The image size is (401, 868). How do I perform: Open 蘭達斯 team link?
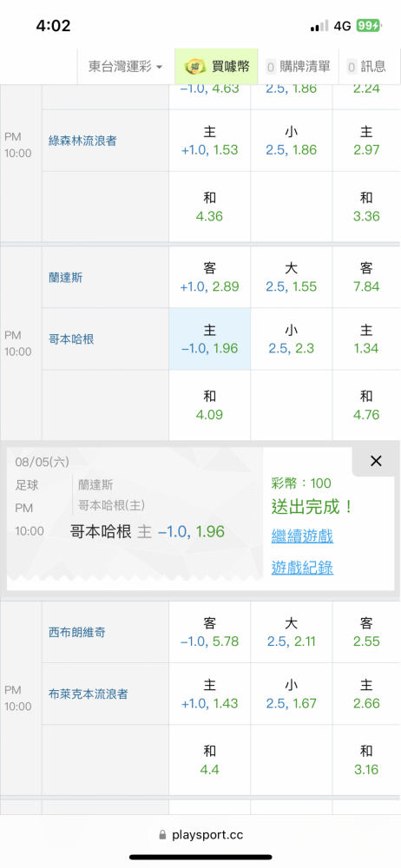click(x=65, y=278)
